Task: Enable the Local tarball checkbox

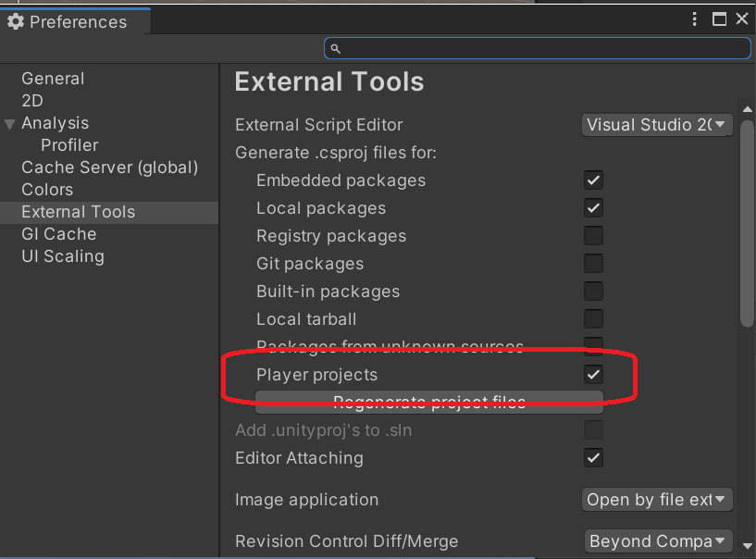Action: pos(593,318)
